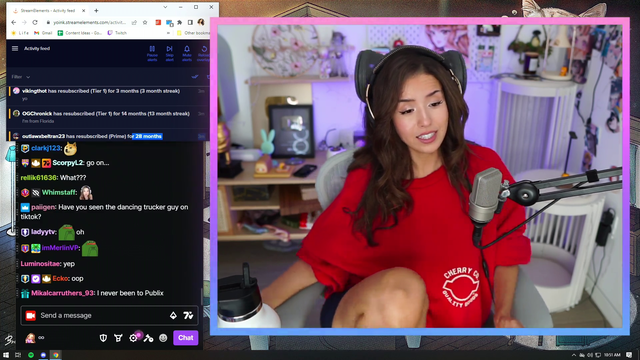The height and width of the screenshot is (360, 640).
Task: Open the Other bookmarks folder
Action: click(x=194, y=33)
